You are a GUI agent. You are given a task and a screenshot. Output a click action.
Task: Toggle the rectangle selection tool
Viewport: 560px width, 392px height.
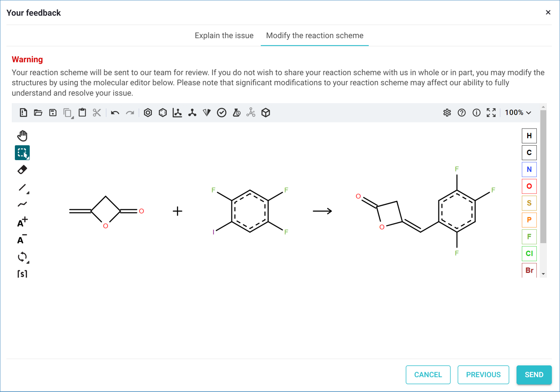(22, 153)
